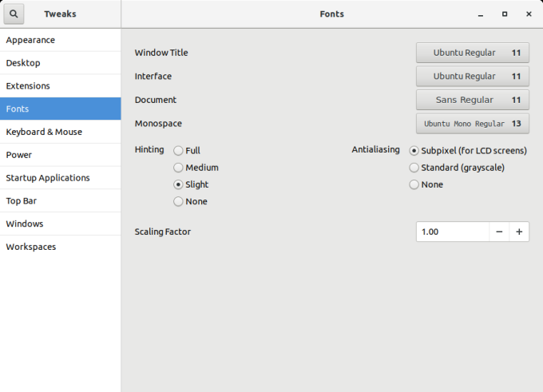
Task: Click the scaling factor value field
Action: tap(452, 232)
